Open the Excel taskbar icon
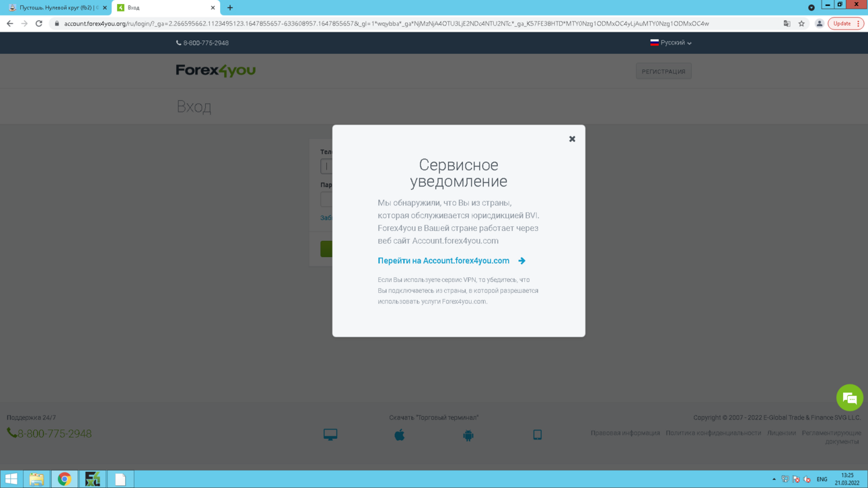The width and height of the screenshot is (868, 488). tap(93, 479)
